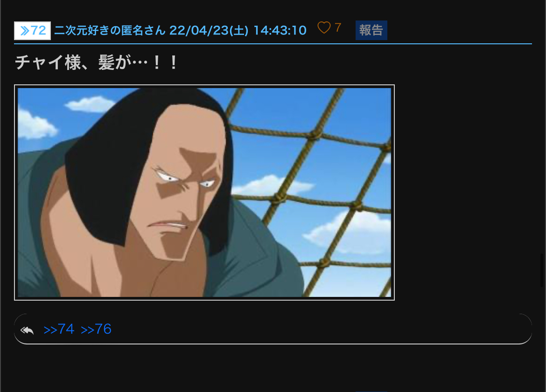546x392 pixels.
Task: Open the anime screenshot image
Action: (x=204, y=193)
